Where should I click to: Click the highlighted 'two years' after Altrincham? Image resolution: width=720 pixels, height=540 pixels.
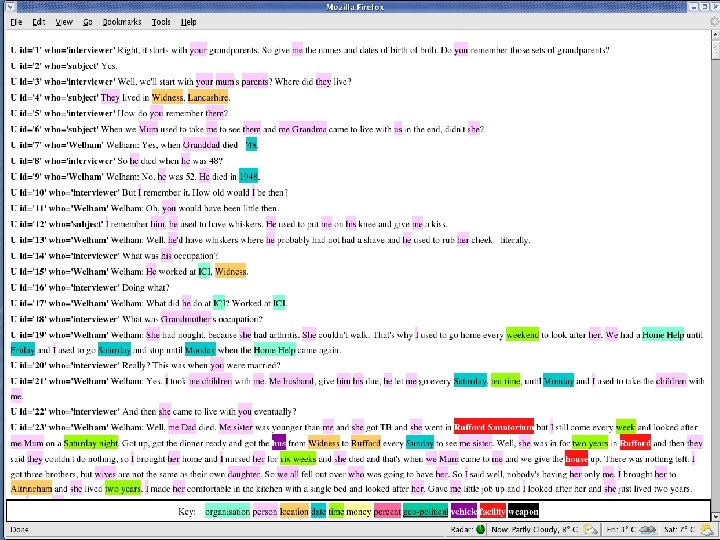123,489
